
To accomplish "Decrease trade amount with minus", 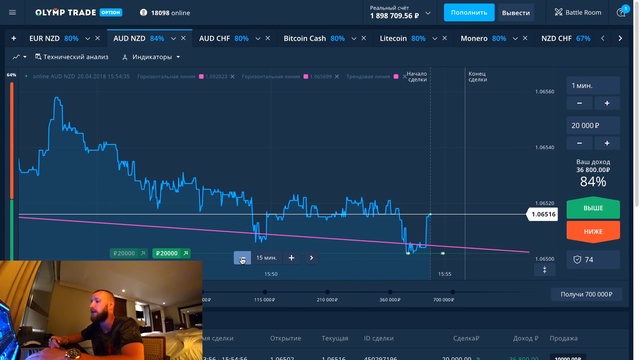I will pyautogui.click(x=579, y=143).
